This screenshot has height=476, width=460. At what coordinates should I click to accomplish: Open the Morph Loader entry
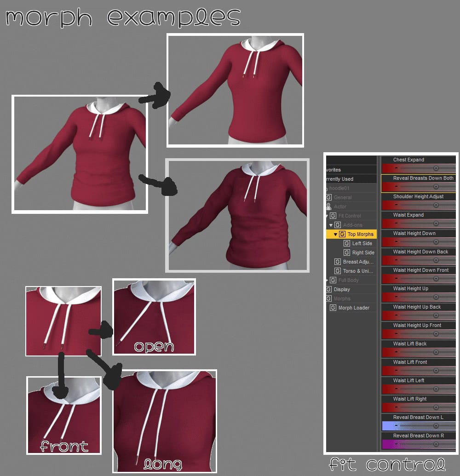tap(354, 308)
